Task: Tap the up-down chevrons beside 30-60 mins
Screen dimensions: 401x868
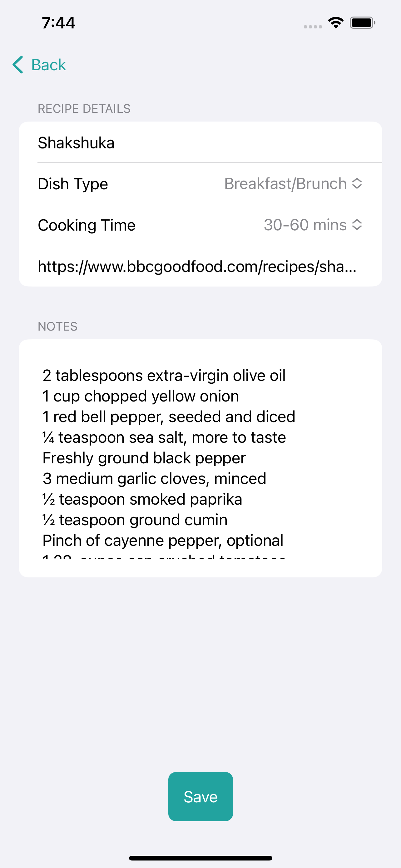Action: (x=357, y=225)
